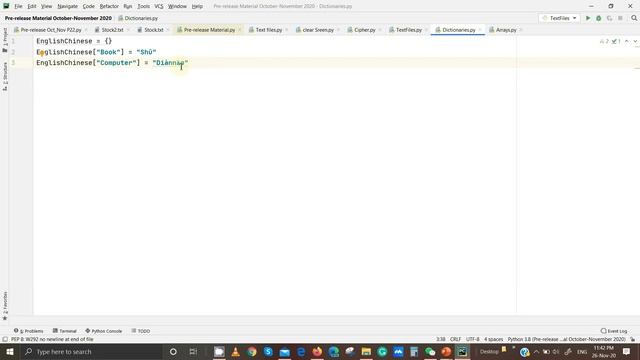Click the Stop square icon
This screenshot has width=640, height=360.
click(x=620, y=18)
